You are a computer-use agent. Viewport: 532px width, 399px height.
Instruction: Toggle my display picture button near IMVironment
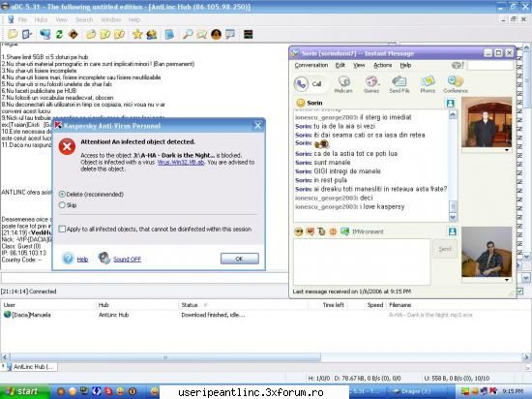[x=453, y=231]
